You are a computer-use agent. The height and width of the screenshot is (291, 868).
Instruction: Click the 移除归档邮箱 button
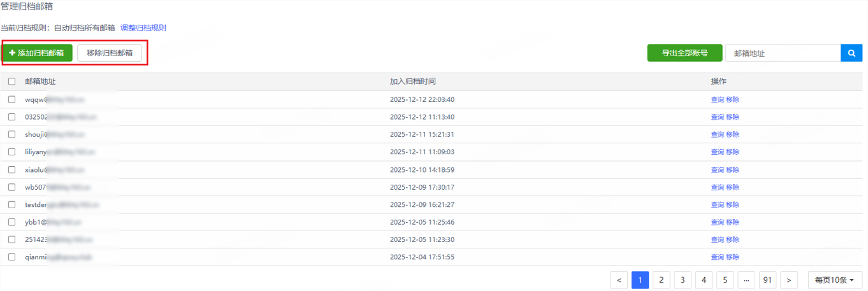pyautogui.click(x=110, y=53)
